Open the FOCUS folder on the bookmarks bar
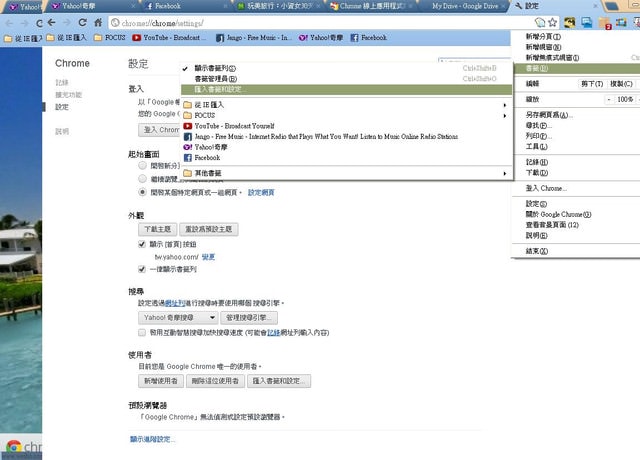This screenshot has width=640, height=460. pos(109,38)
